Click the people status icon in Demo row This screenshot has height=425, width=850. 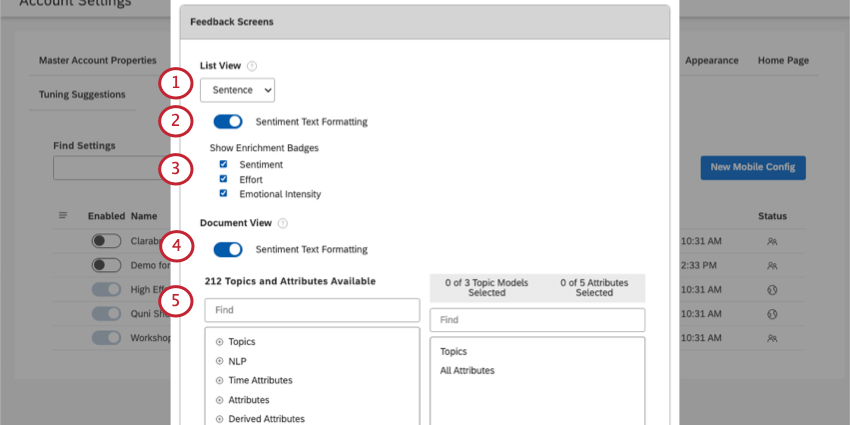[772, 266]
